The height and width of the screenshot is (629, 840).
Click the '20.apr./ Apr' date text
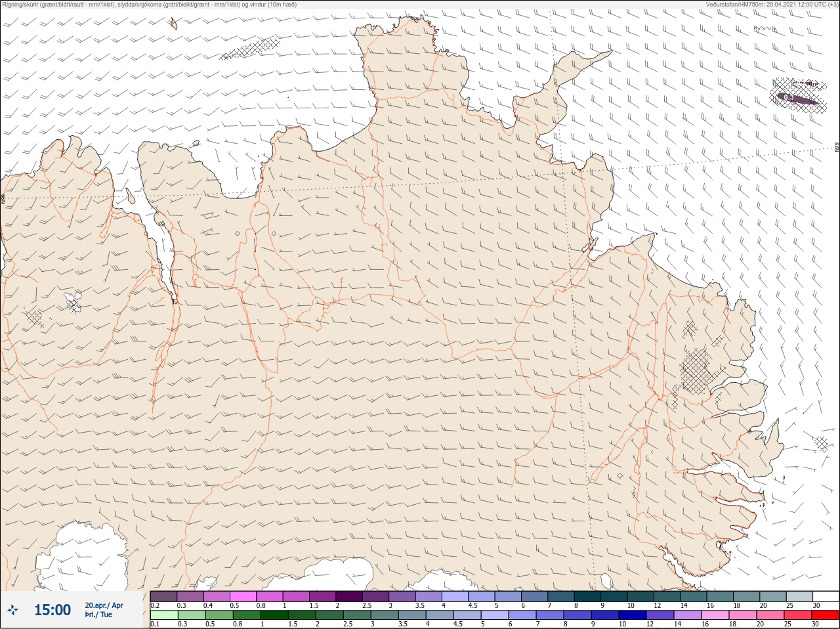click(x=104, y=605)
